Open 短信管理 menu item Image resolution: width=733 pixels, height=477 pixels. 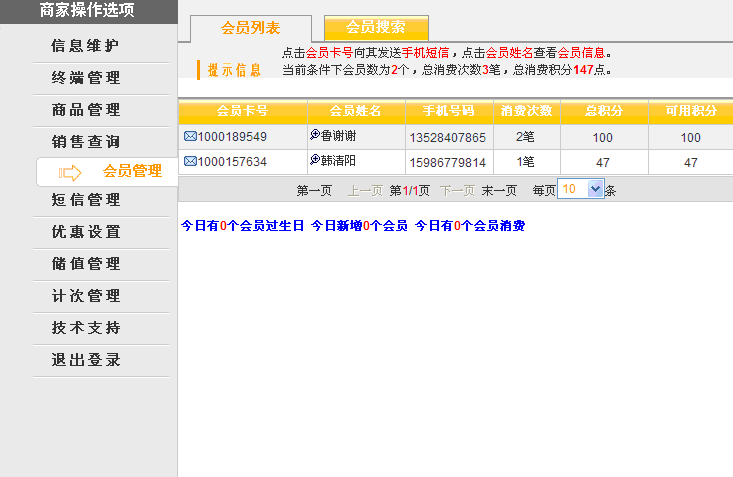(86, 200)
